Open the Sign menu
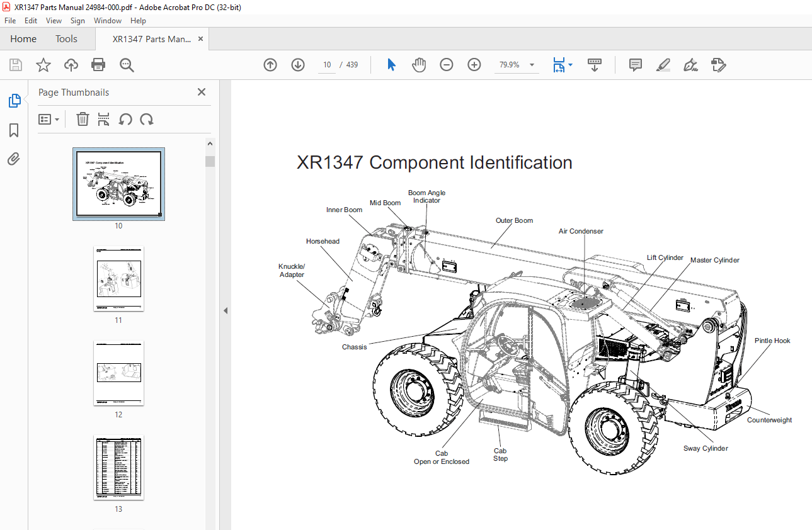Viewport: 812px width, 530px height. point(77,21)
